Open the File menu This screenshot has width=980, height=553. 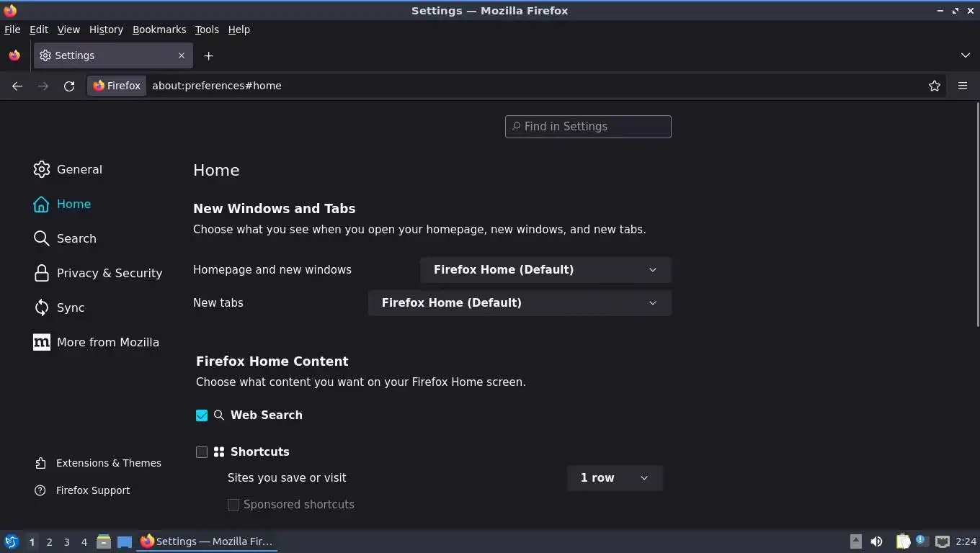coord(12,30)
